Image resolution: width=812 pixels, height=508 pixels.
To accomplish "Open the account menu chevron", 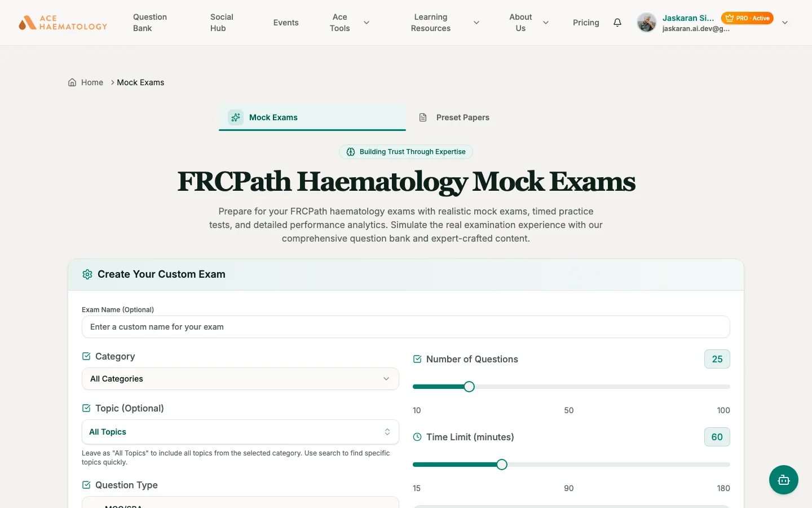I will click(785, 23).
